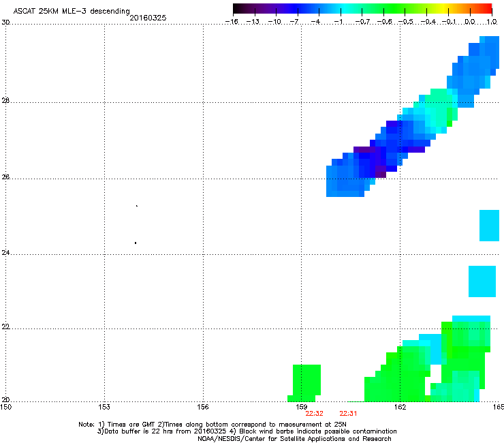Click the colorbar label -0.7
504x443 pixels.
(x=362, y=22)
